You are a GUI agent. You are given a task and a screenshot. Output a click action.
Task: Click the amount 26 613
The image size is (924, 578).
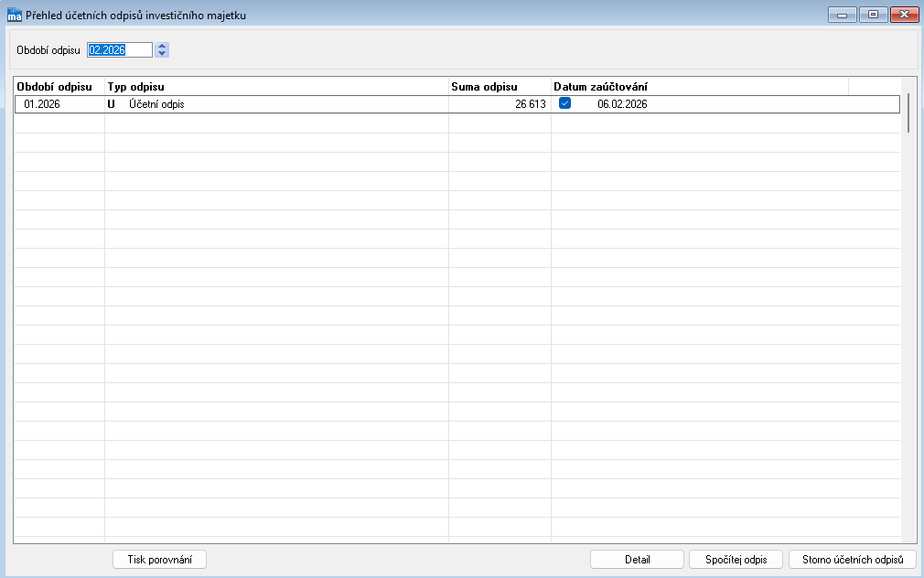point(531,104)
